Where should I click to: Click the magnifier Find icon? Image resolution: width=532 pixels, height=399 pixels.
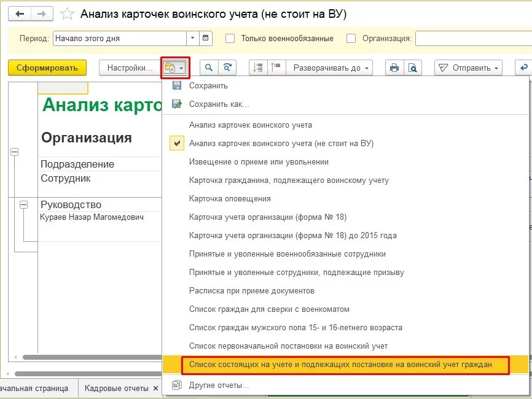(209, 68)
